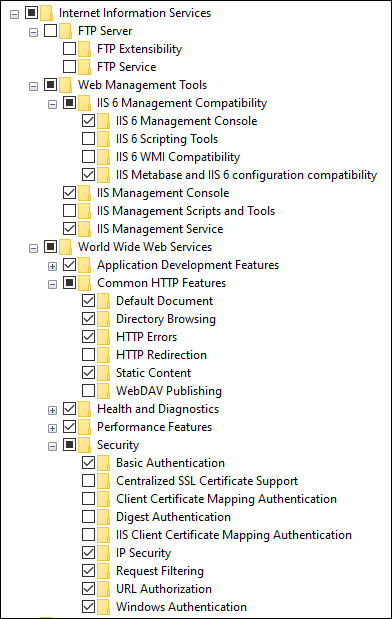Uncheck Basic Authentication checkbox
Viewport: 392px width, 619px height.
pyautogui.click(x=88, y=462)
